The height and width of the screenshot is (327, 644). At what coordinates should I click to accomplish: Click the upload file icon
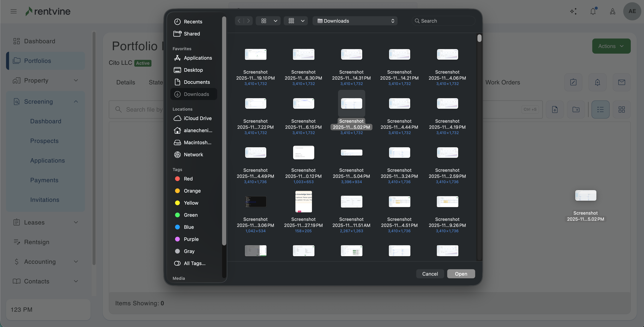pos(555,110)
